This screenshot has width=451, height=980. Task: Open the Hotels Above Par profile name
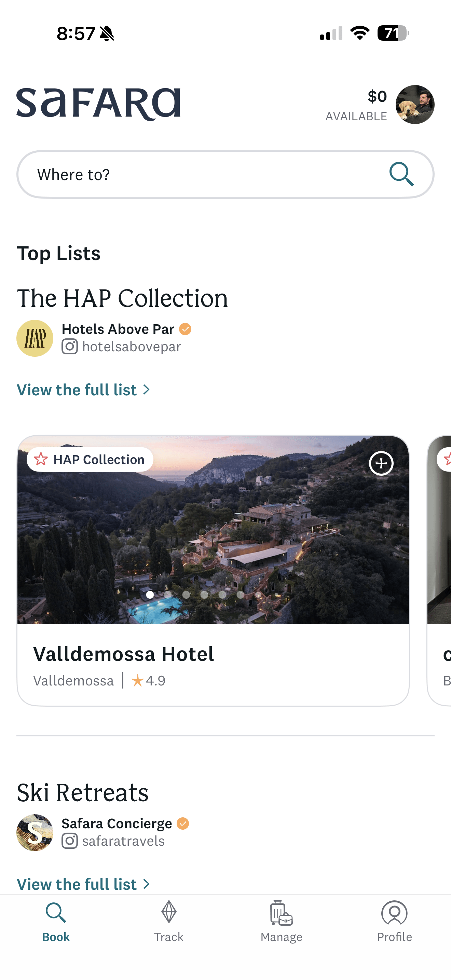(x=118, y=329)
